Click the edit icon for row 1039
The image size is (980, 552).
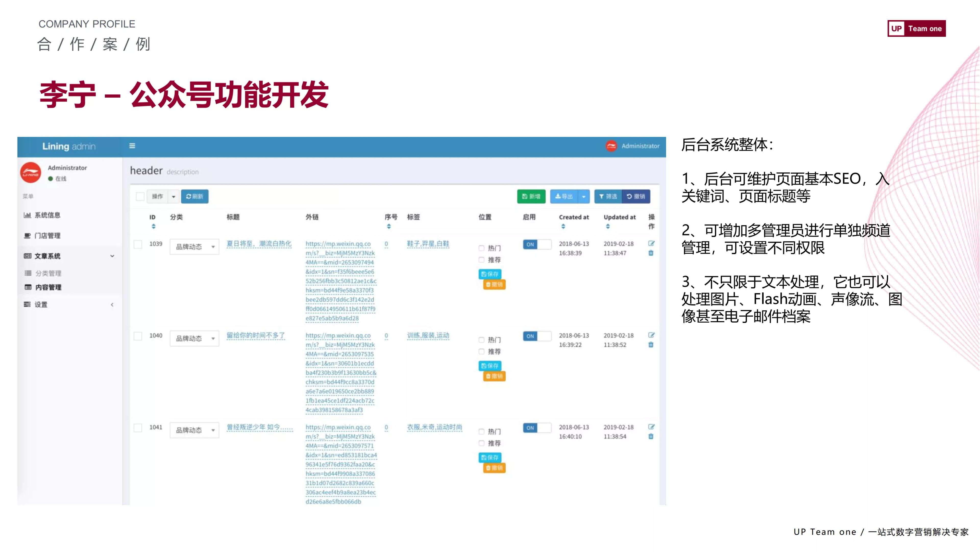tap(651, 243)
